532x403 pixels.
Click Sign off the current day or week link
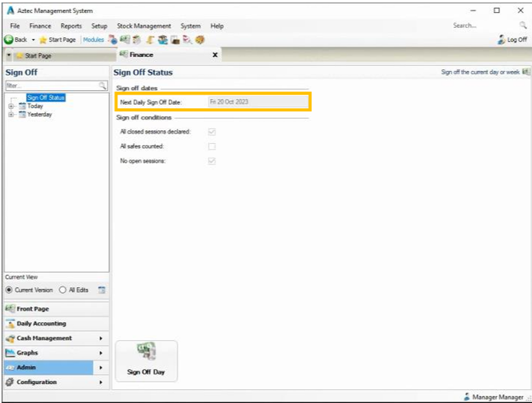pos(480,73)
